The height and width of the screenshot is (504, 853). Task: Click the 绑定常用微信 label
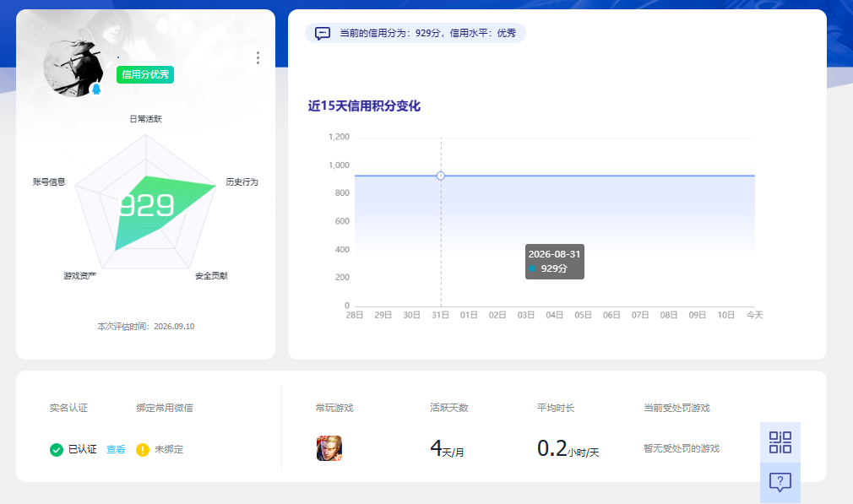(165, 408)
